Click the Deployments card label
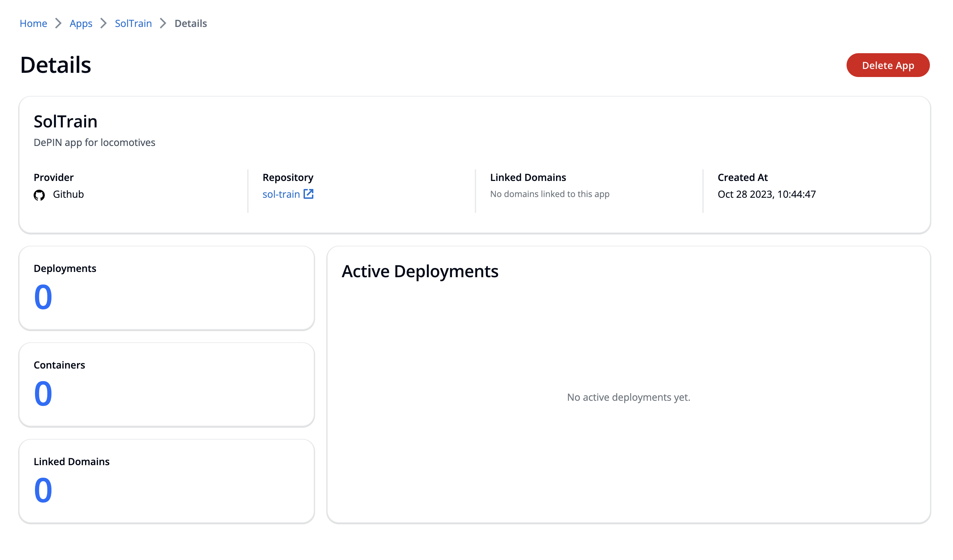This screenshot has height=560, width=953. [x=65, y=268]
